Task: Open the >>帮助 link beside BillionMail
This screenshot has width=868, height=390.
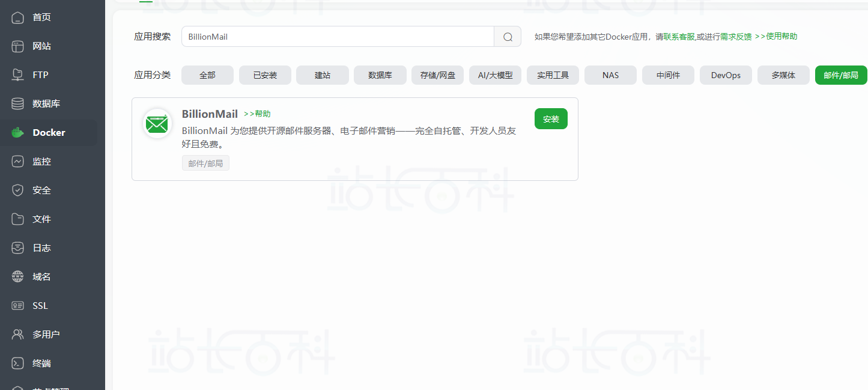Action: (x=257, y=114)
